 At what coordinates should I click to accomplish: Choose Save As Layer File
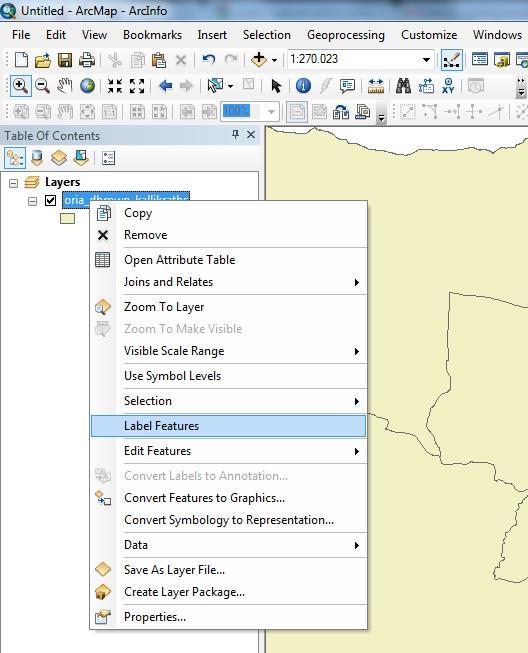point(229,570)
